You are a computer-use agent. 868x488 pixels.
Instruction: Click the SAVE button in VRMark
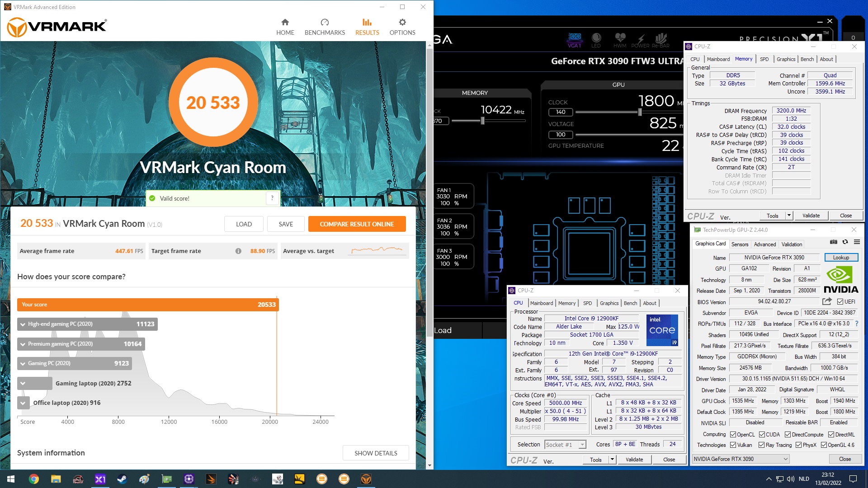[286, 224]
